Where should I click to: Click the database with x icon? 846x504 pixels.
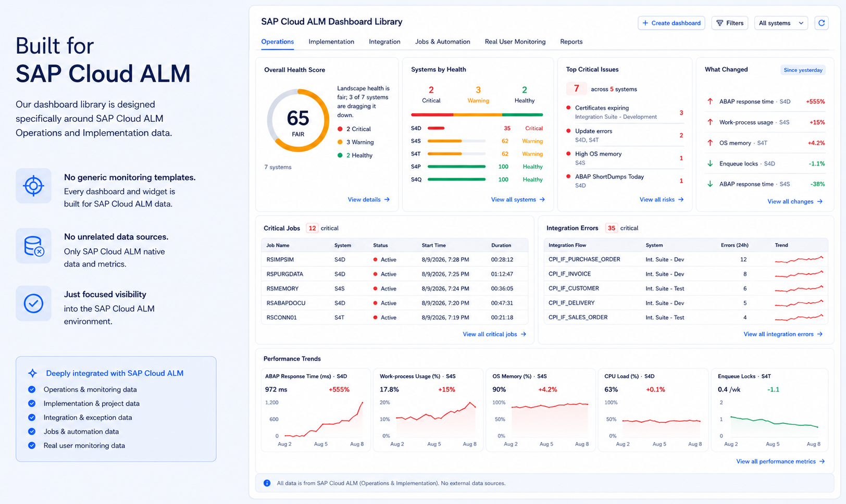click(33, 246)
